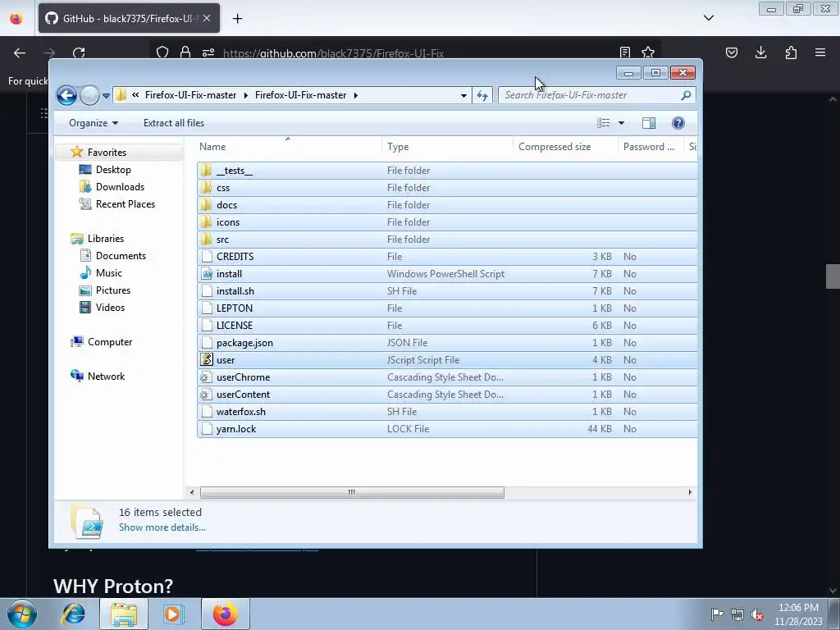Select the LEPTON file
The image size is (840, 630).
pos(447,308)
